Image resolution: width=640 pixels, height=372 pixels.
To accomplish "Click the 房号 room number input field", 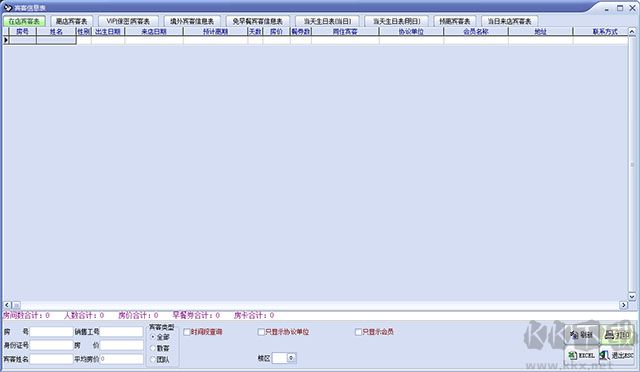I will pyautogui.click(x=51, y=332).
